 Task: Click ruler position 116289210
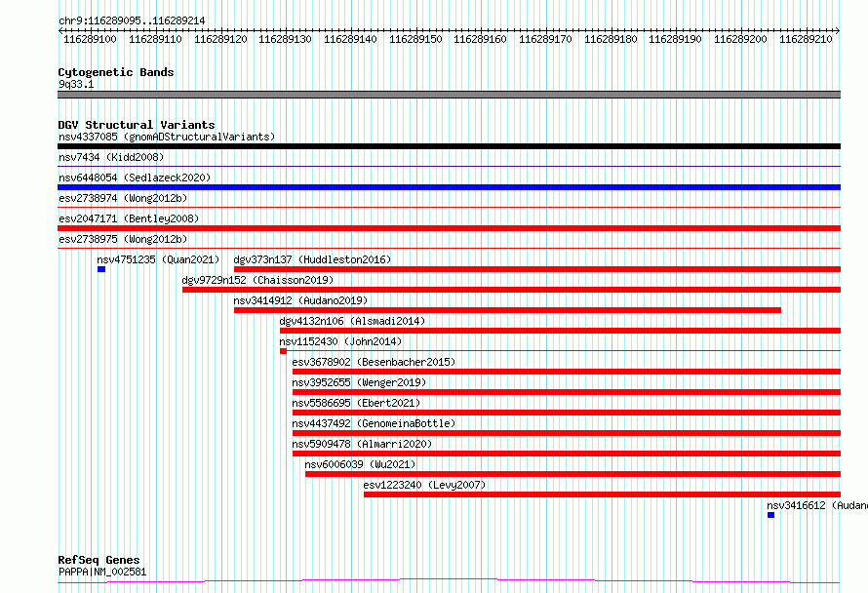click(806, 39)
